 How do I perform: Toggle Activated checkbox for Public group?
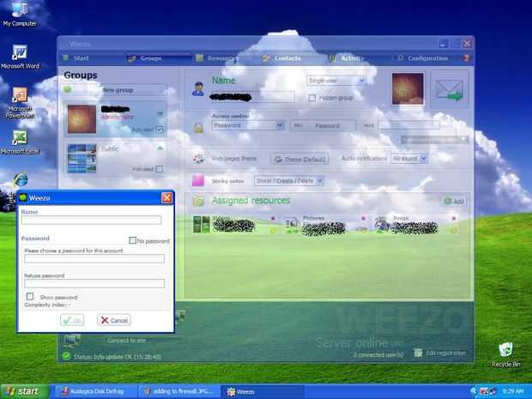tap(159, 169)
